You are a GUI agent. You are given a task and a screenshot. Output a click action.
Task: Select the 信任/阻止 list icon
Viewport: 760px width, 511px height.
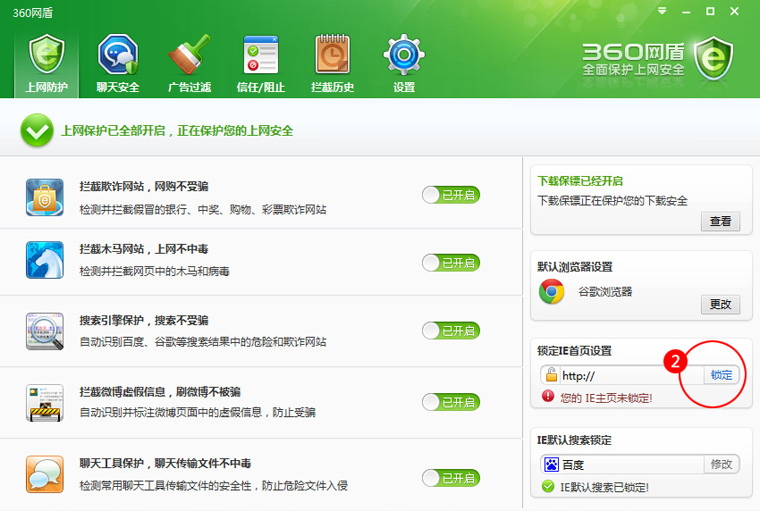(x=260, y=63)
